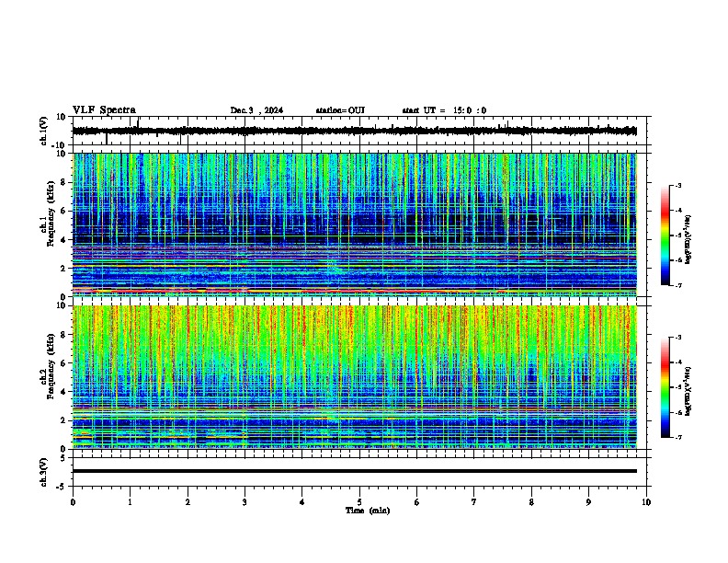Click the "-3" tick on ch.2 colorbar
This screenshot has height=563, width=728.
pos(678,338)
